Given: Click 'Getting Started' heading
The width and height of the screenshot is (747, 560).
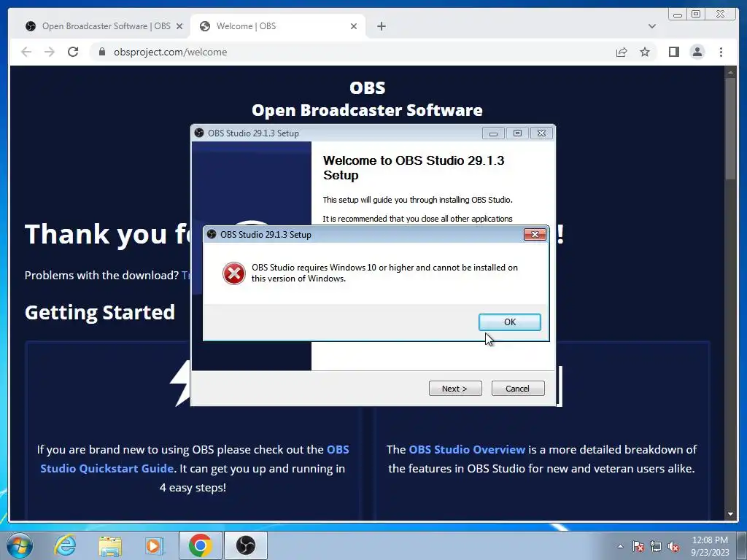Looking at the screenshot, I should pos(99,312).
